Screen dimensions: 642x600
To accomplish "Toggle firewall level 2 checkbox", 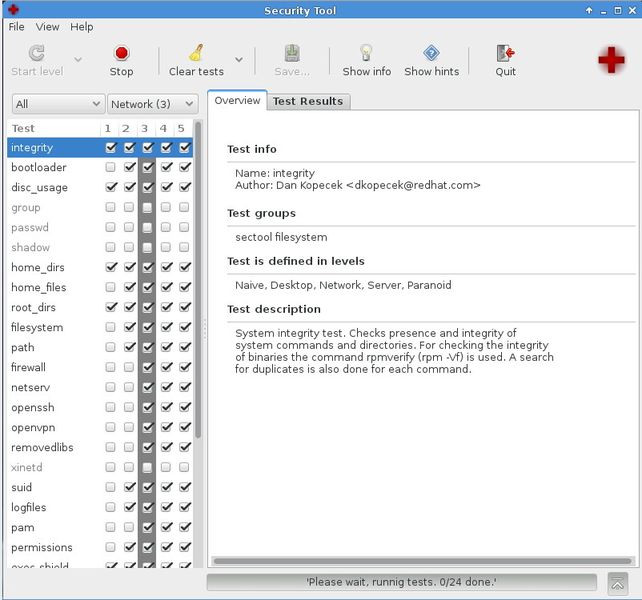I will (x=129, y=367).
